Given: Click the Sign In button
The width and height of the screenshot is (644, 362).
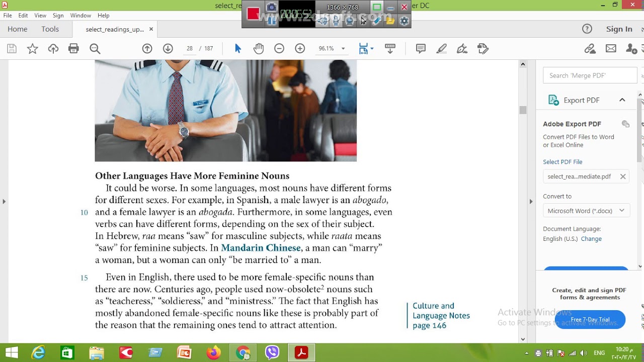Looking at the screenshot, I should (619, 29).
